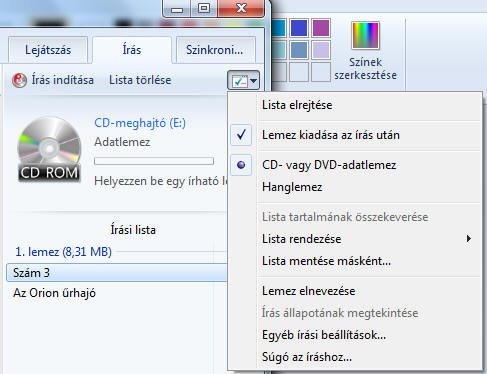Expand burn options dropdown arrow
Screen dimensions: 487x374
pos(254,80)
